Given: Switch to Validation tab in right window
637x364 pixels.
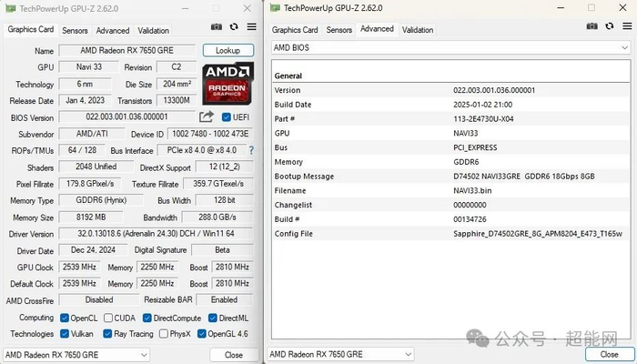Looking at the screenshot, I should 418,30.
